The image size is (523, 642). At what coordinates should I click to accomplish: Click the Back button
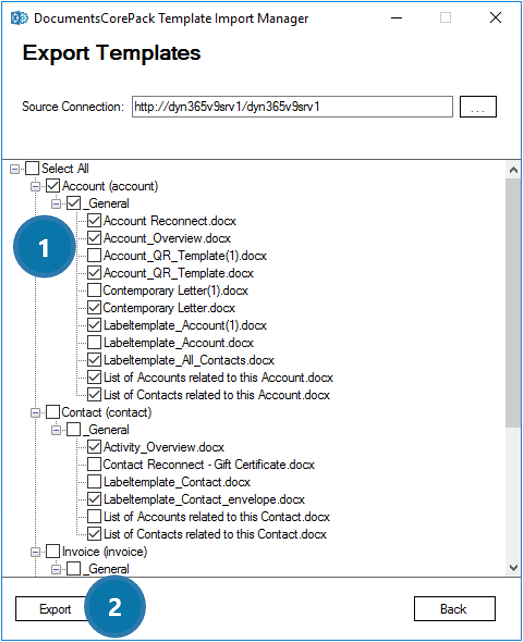coord(455,609)
